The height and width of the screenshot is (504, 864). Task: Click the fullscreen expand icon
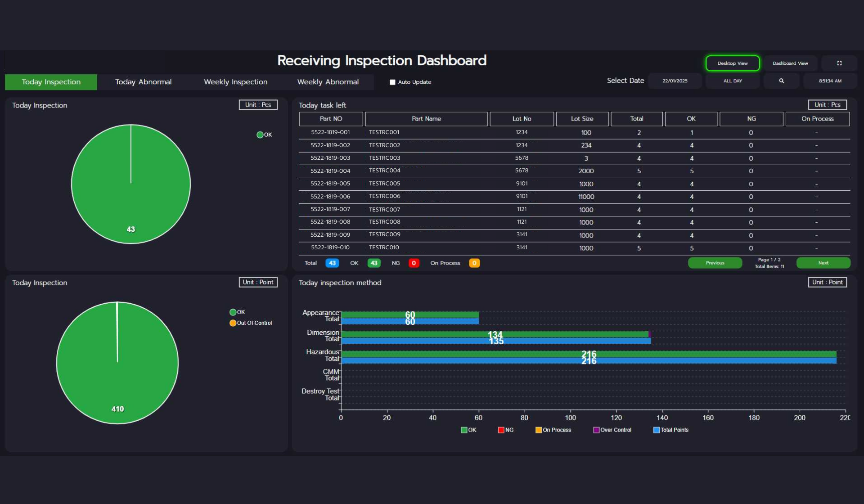839,63
